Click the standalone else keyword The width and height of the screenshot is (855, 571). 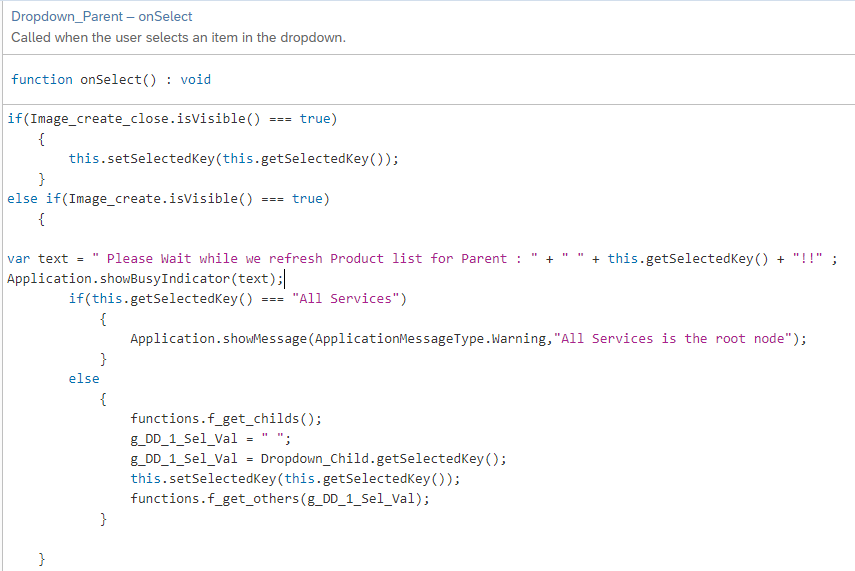pos(84,378)
